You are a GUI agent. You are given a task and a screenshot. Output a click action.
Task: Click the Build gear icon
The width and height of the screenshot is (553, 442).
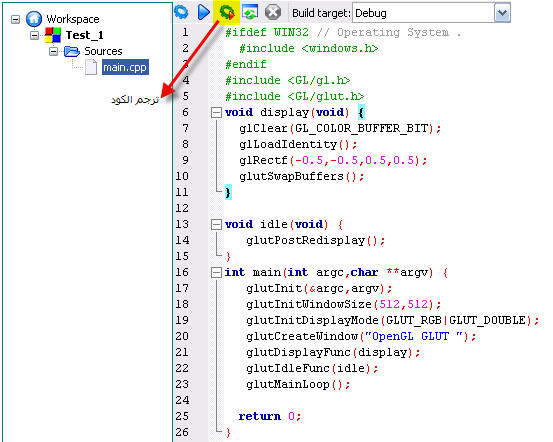tap(182, 12)
